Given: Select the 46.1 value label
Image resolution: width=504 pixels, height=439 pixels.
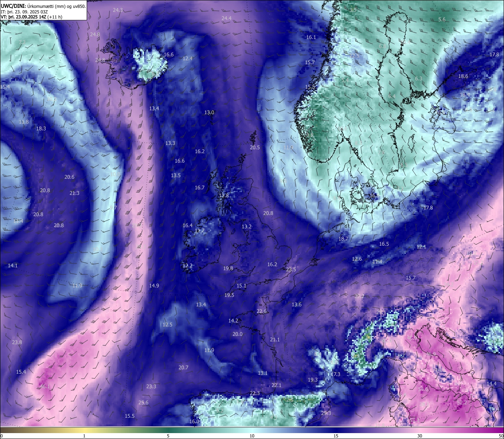Looking at the screenshot, I should pyautogui.click(x=45, y=386).
